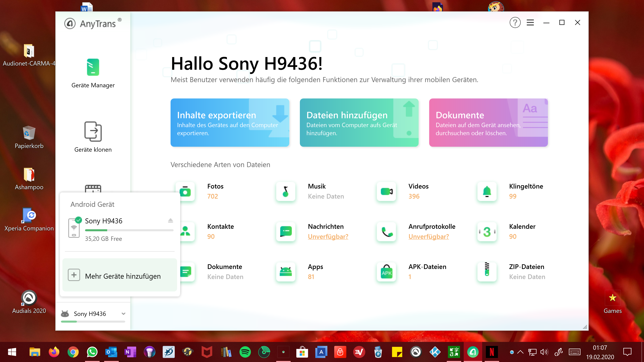644x362 pixels.
Task: Open Audionet-CARMA-4 desktop item
Action: [x=29, y=55]
